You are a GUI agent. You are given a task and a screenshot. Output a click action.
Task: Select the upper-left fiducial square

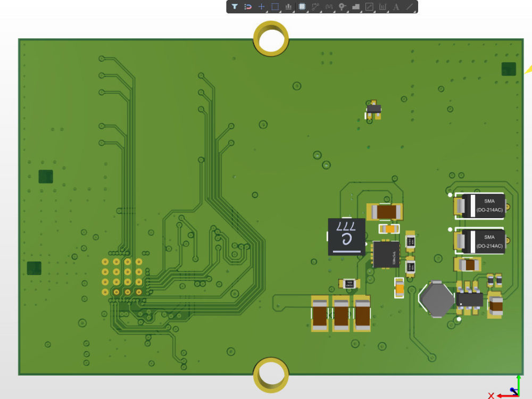pyautogui.click(x=46, y=177)
